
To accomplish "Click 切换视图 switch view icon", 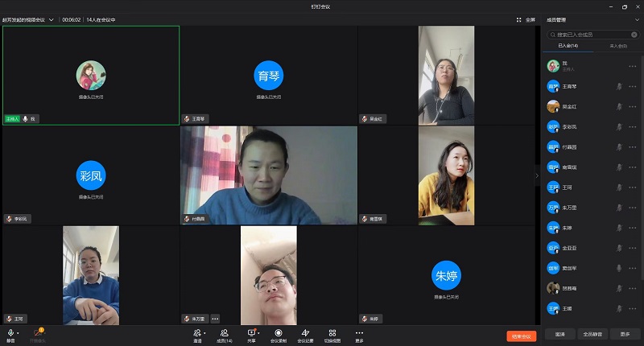I will (332, 332).
